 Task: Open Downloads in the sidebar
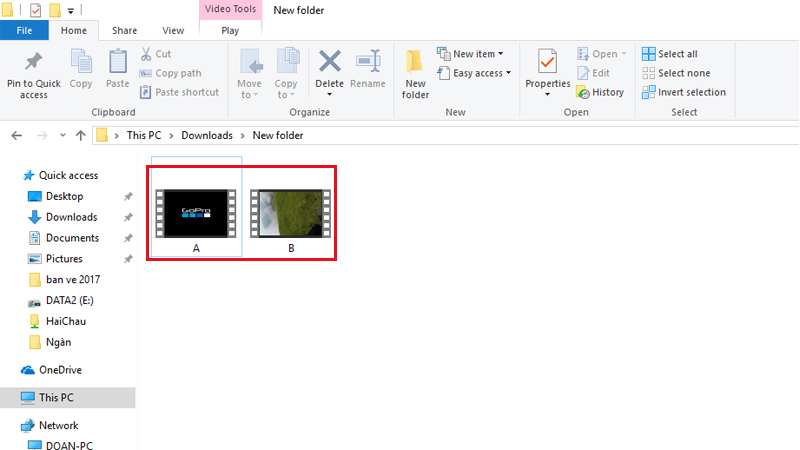[x=71, y=217]
